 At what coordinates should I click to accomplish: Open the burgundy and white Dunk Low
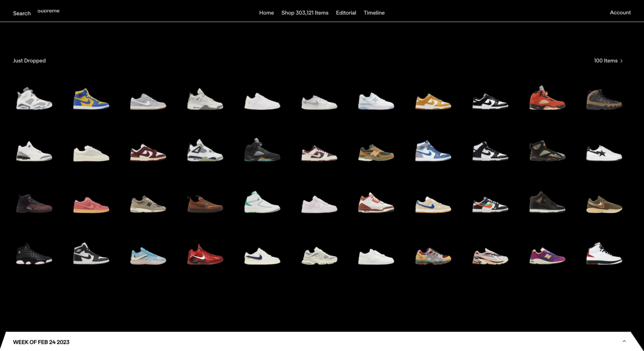[148, 153]
